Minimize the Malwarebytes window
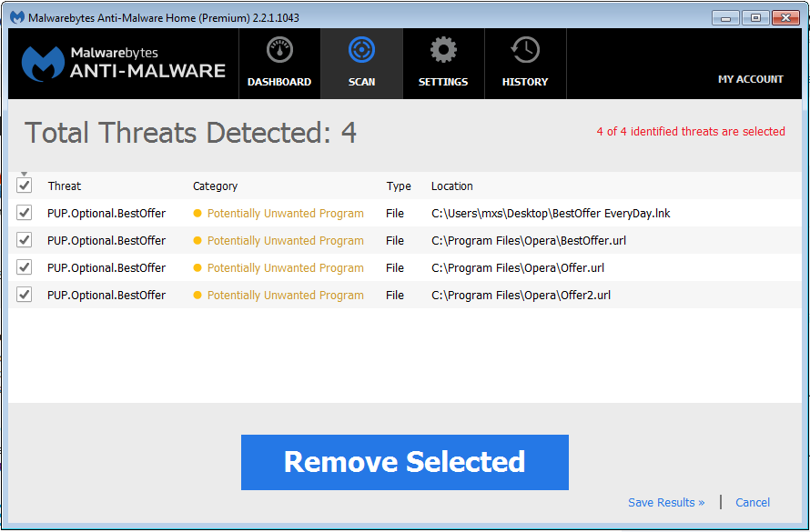This screenshot has height=532, width=810. point(725,18)
